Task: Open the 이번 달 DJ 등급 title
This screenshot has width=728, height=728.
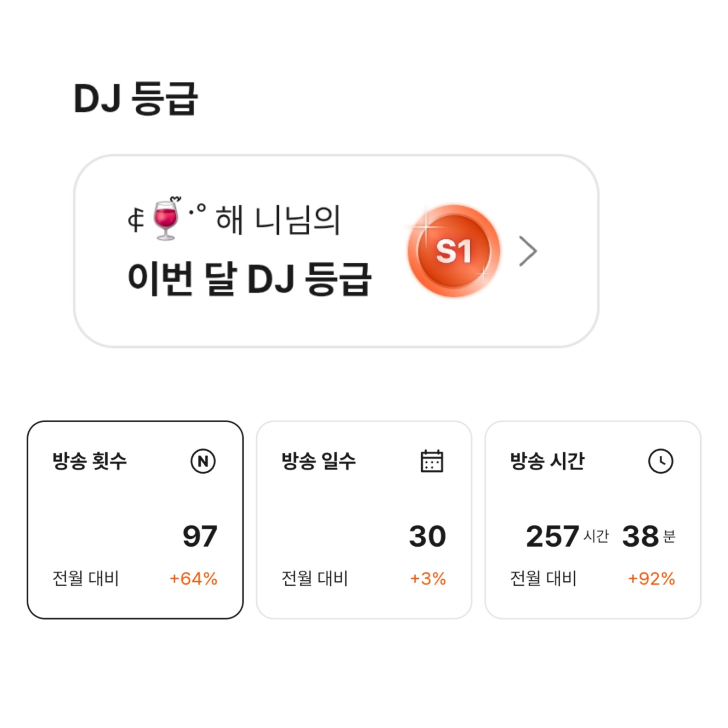Action: click(249, 279)
